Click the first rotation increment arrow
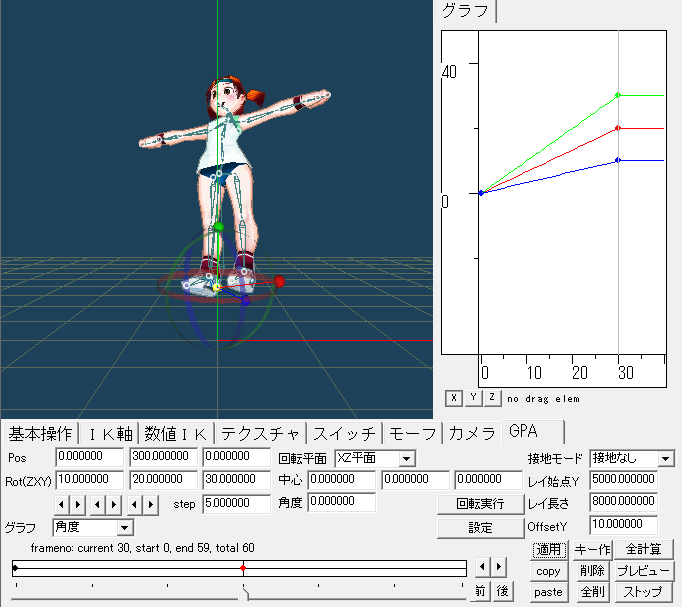This screenshot has width=682, height=607. pos(79,503)
